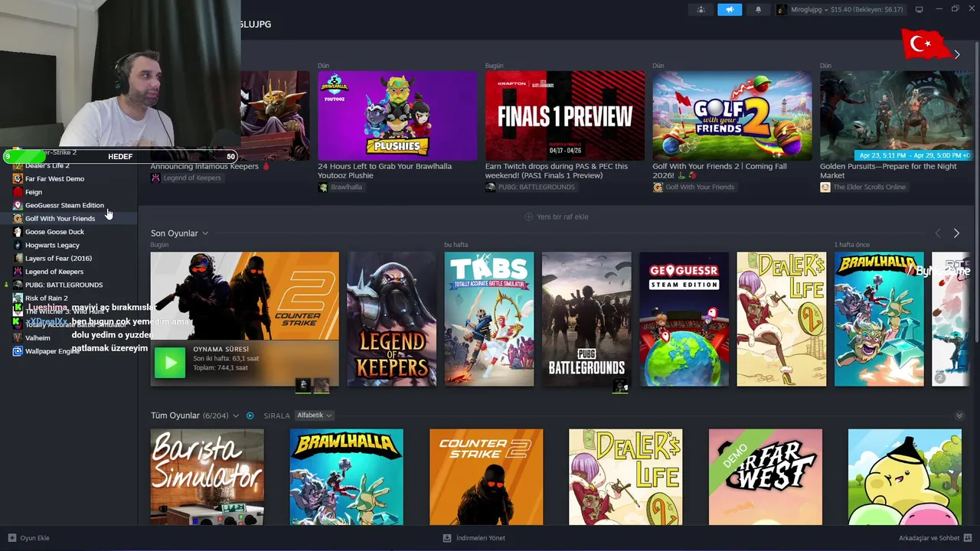
Task: Open TABS game cover in recent games
Action: point(489,319)
